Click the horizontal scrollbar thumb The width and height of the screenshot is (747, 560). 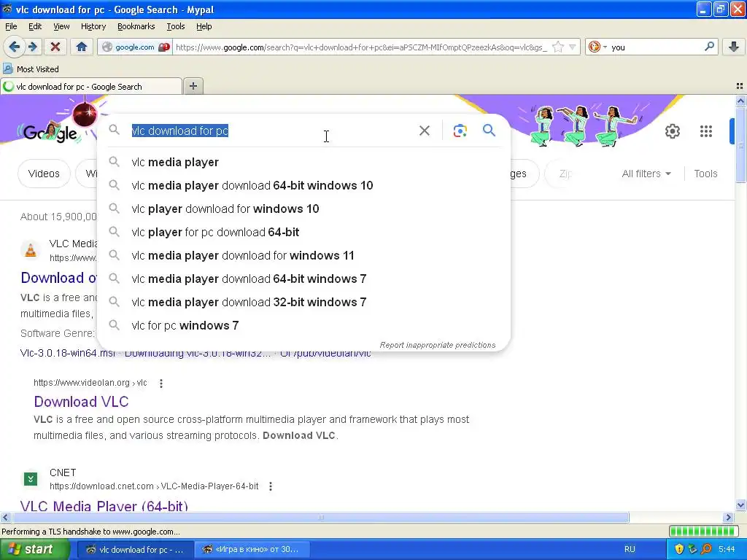321,517
